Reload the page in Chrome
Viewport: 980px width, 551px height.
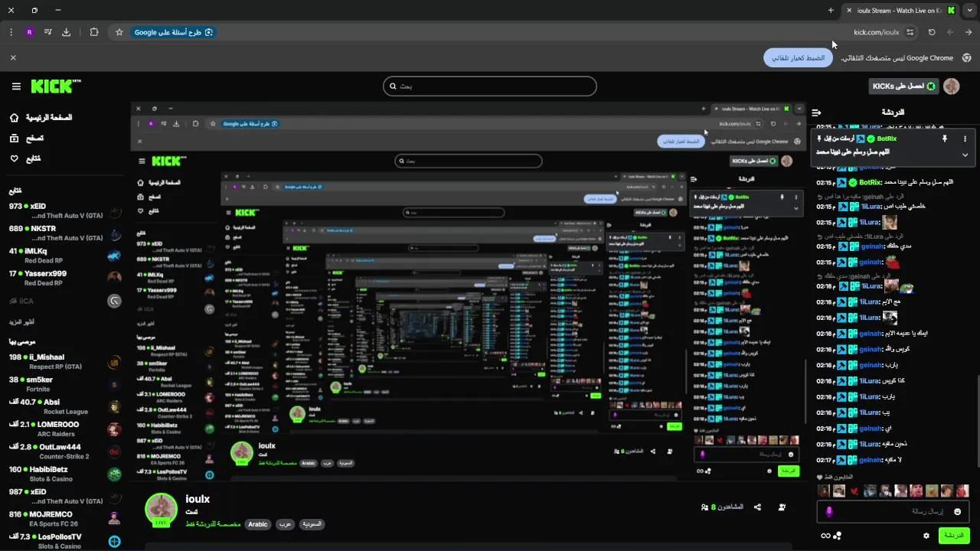pyautogui.click(x=932, y=32)
